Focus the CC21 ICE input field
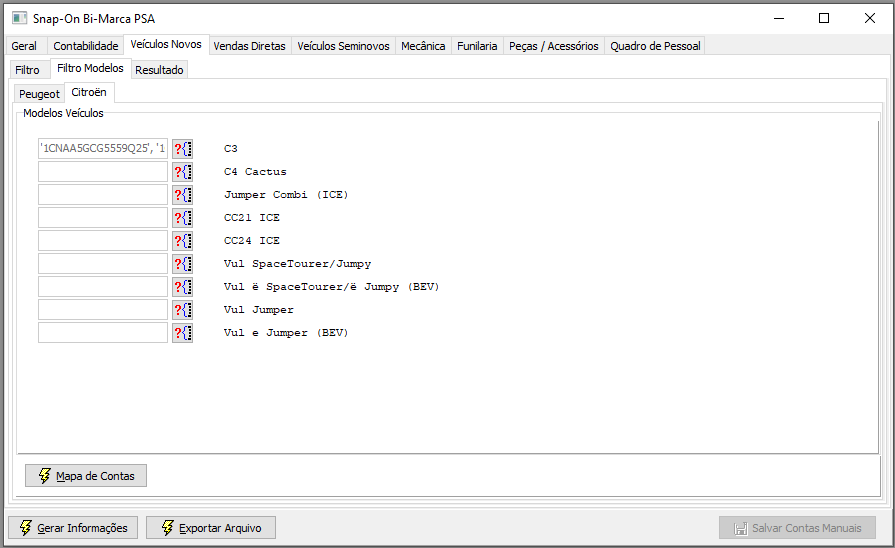The image size is (895, 548). click(103, 217)
